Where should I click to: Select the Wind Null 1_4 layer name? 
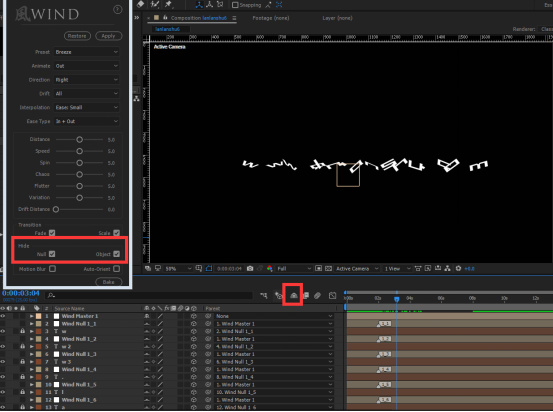79,370
